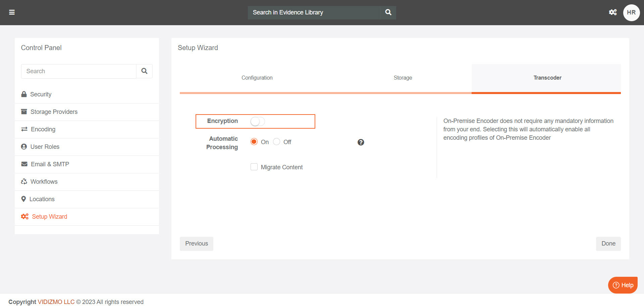
Task: Click the Evidence Library search magnifier icon
Action: click(388, 12)
